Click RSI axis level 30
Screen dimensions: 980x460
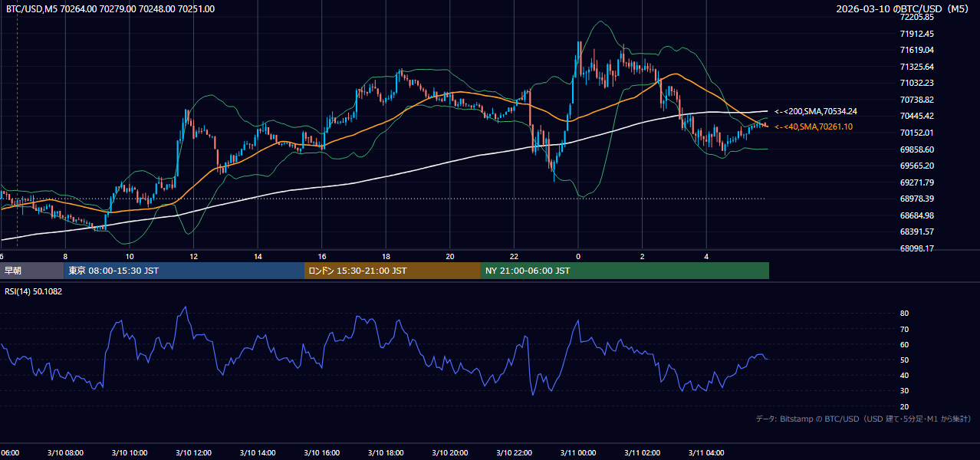point(905,391)
